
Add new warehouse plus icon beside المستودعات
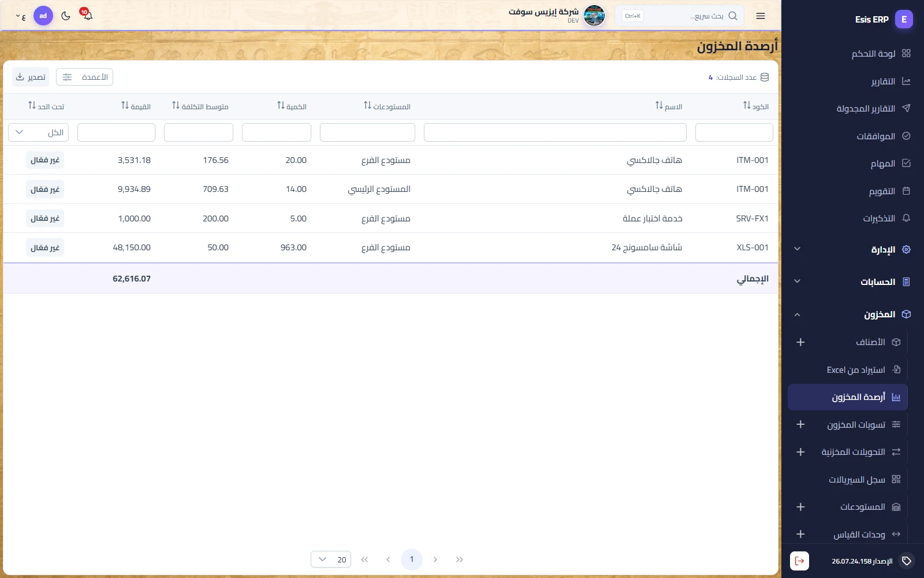(800, 507)
